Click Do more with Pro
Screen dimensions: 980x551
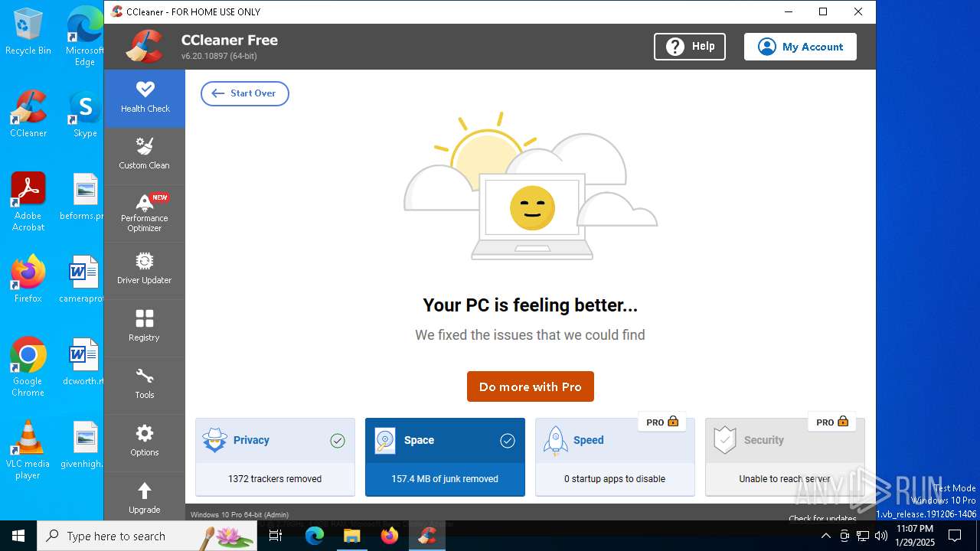tap(531, 386)
